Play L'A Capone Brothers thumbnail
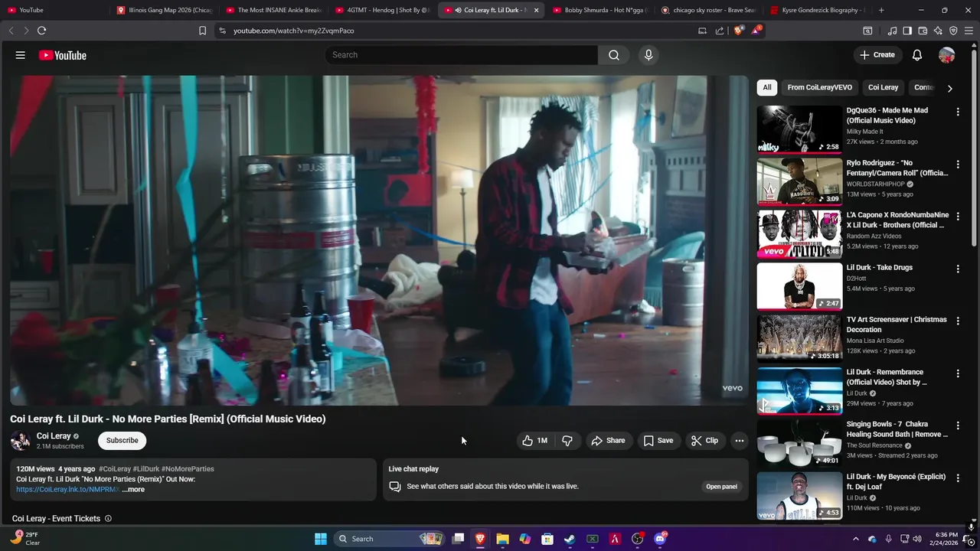980x551 pixels. pos(799,234)
